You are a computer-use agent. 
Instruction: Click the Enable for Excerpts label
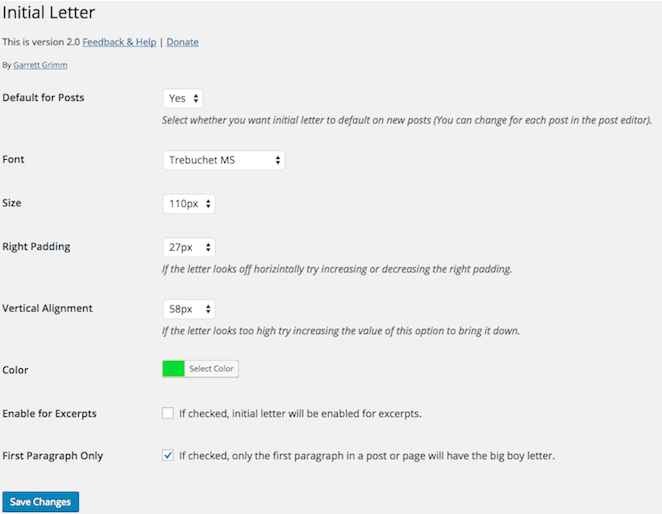[x=50, y=413]
